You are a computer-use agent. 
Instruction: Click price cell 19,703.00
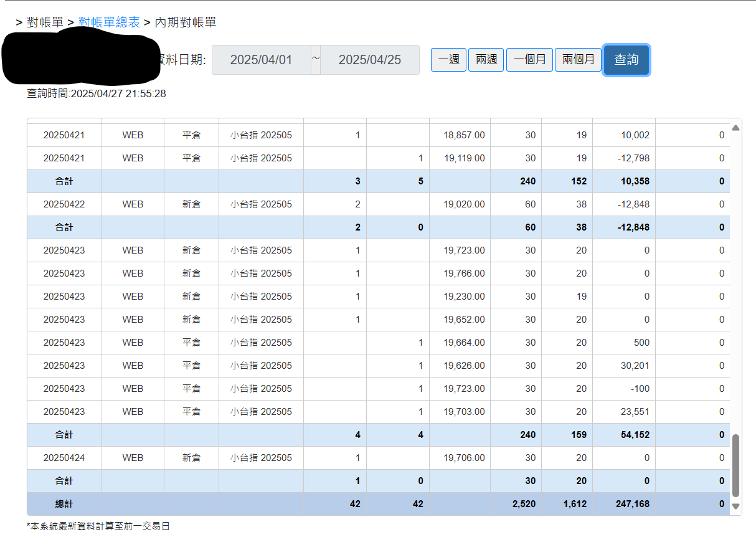[x=460, y=412]
